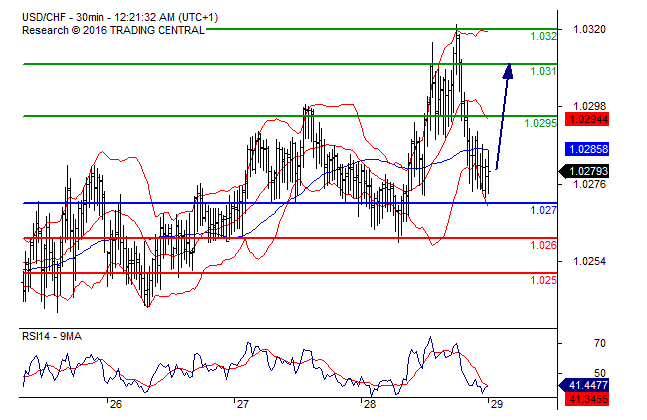Viewport: 647px width, 420px height.
Task: Click the 1.0254 price axis label
Action: (x=589, y=261)
